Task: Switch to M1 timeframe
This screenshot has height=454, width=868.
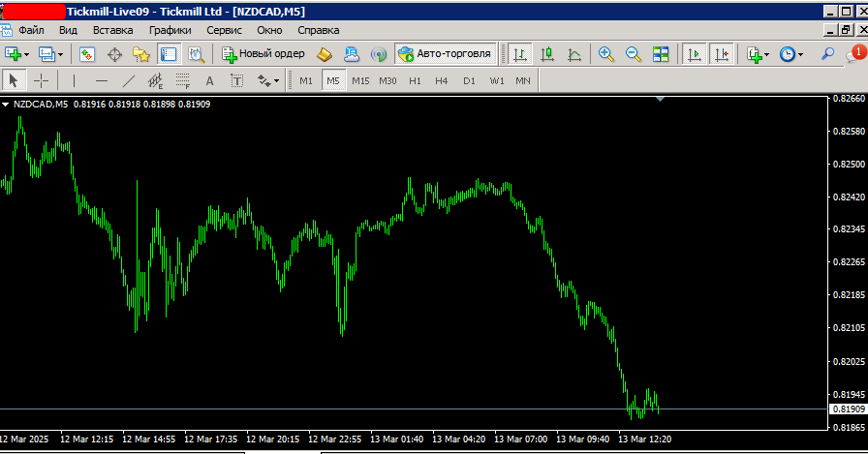Action: tap(306, 80)
